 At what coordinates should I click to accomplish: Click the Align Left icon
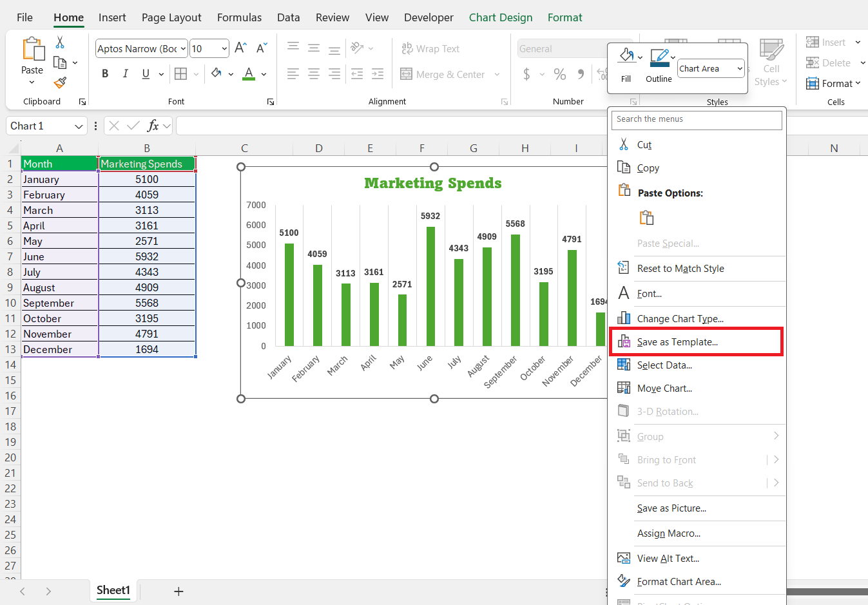[x=293, y=74]
